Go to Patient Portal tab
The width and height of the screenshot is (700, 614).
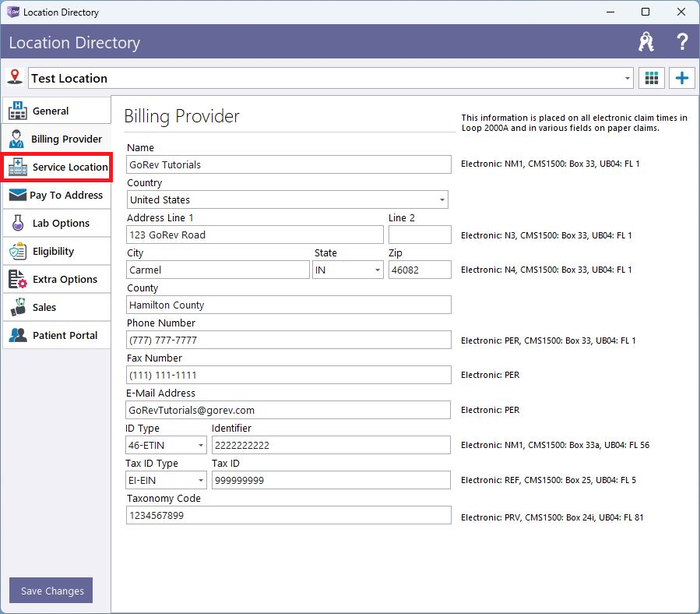click(57, 335)
